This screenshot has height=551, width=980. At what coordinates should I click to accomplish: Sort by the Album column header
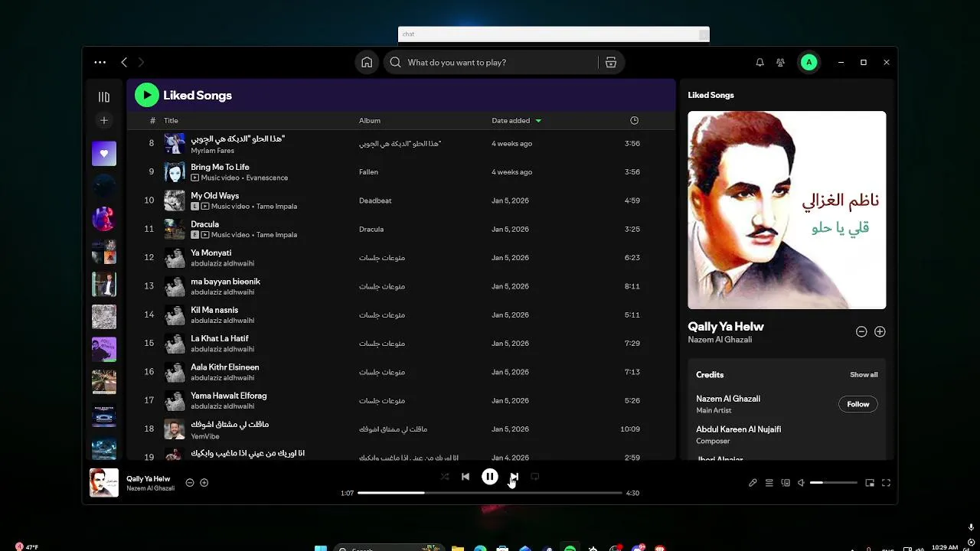coord(370,121)
